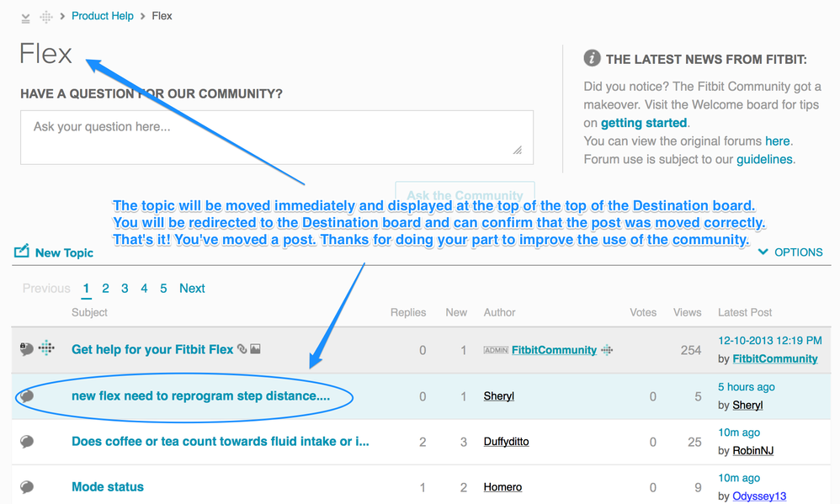Click Next in the pagination
Viewport: 840px width, 504px height.
click(x=192, y=289)
